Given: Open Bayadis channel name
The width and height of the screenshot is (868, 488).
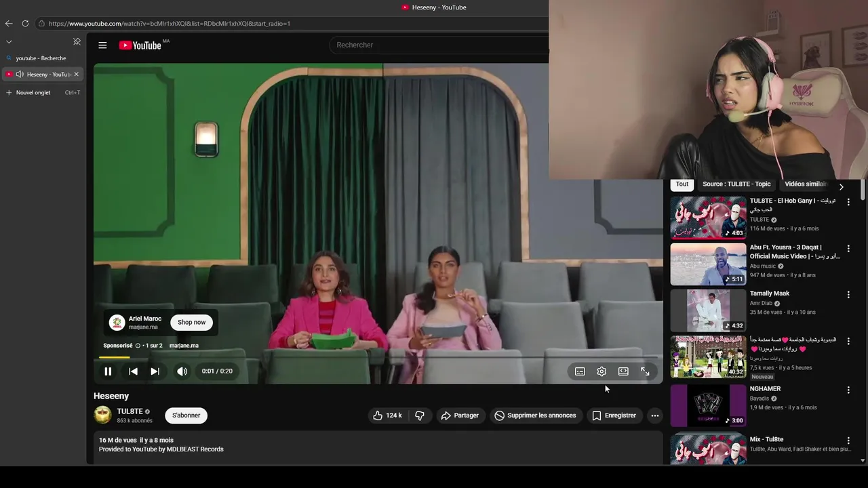Looking at the screenshot, I should pos(759,399).
